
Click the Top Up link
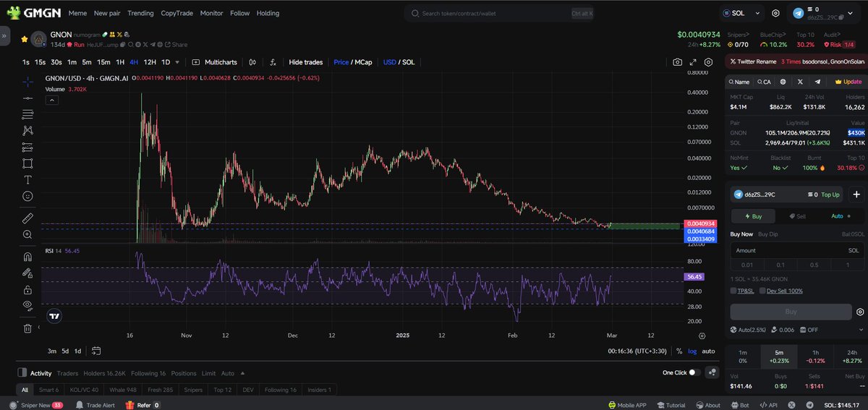(x=830, y=195)
